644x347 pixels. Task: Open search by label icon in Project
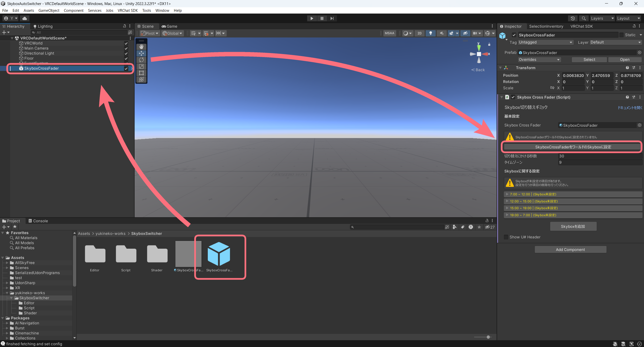[463, 227]
